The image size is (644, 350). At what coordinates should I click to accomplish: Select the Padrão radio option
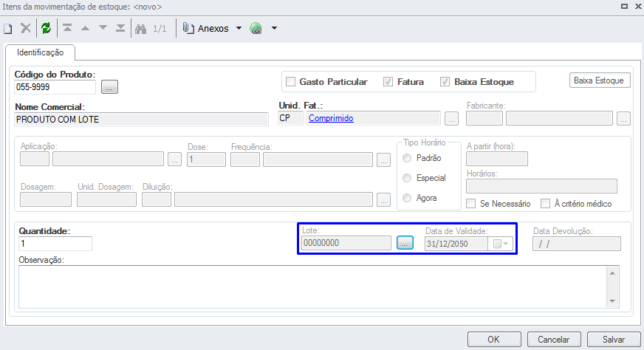(407, 158)
